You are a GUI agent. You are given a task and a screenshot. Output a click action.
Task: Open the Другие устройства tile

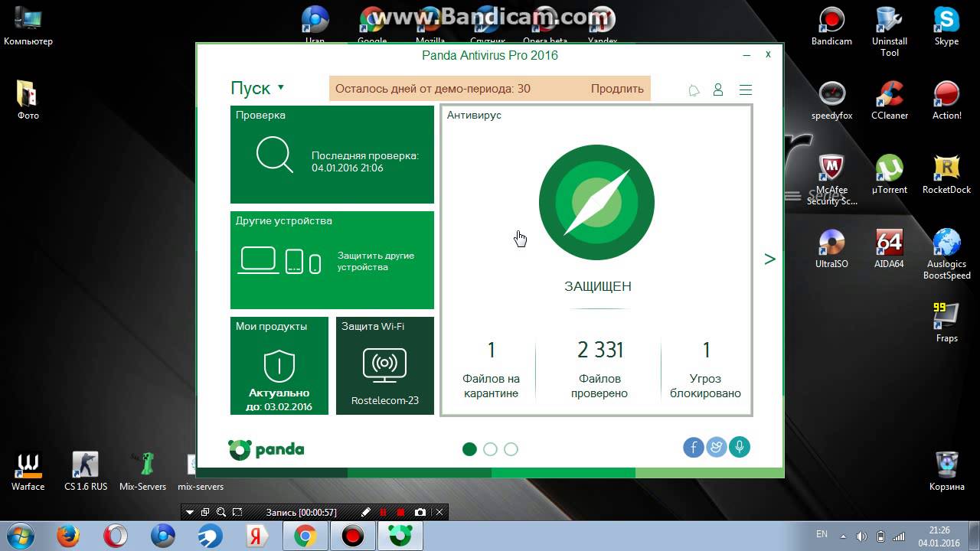332,260
